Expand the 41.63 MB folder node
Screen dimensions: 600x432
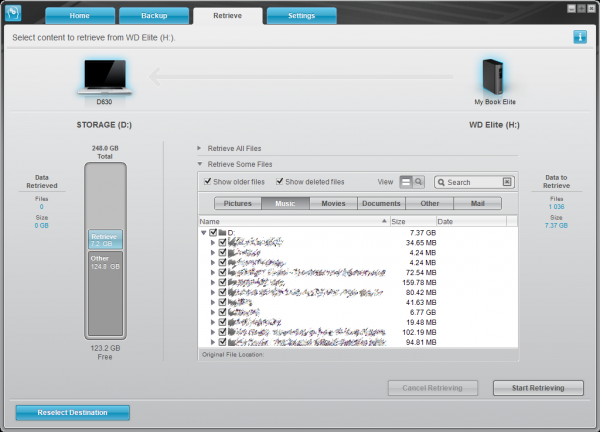(x=213, y=302)
